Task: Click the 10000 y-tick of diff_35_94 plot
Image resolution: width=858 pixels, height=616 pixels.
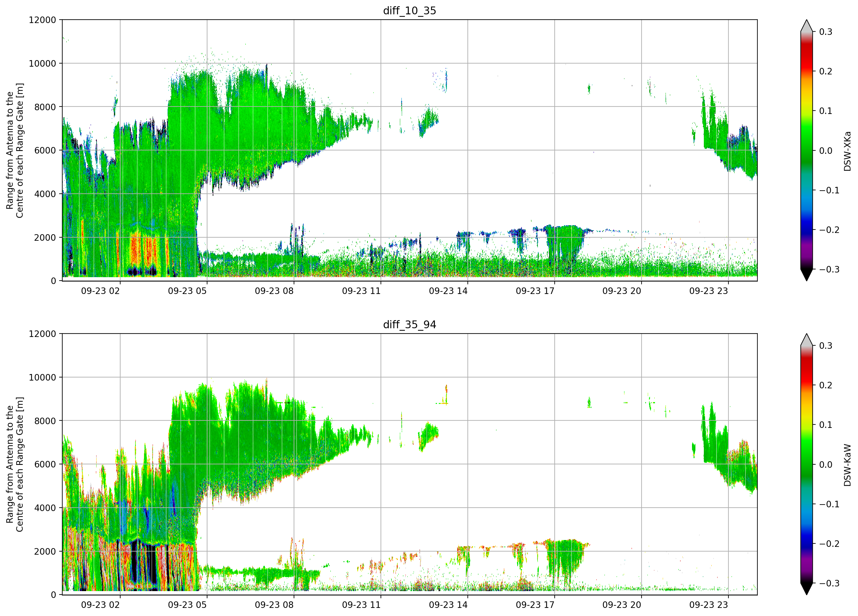Action: pyautogui.click(x=42, y=378)
